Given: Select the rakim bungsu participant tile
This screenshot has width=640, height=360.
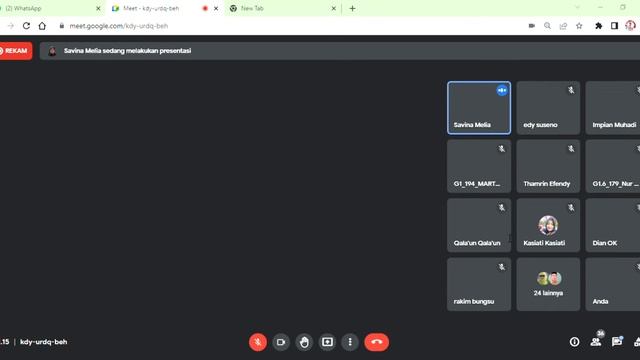Looking at the screenshot, I should coord(479,284).
